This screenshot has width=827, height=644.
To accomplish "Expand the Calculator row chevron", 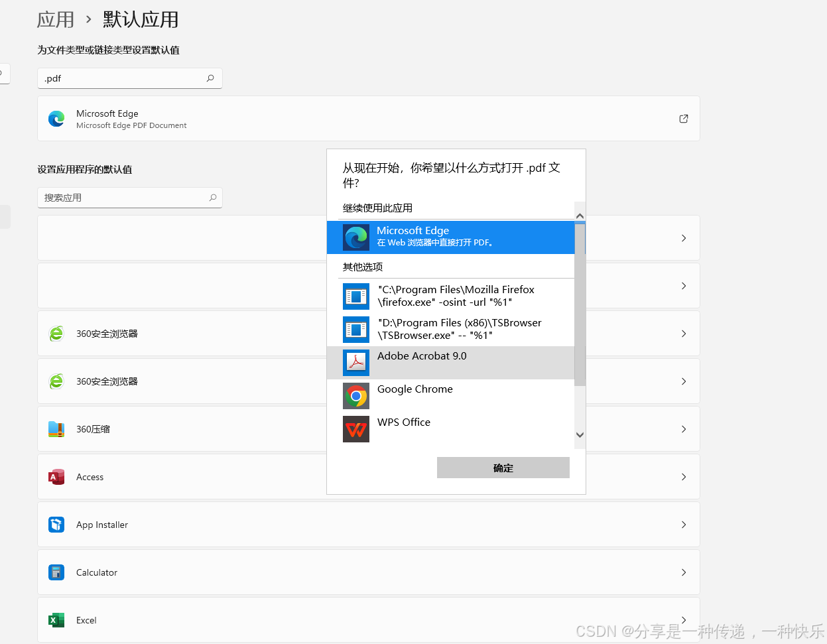I will tap(684, 572).
